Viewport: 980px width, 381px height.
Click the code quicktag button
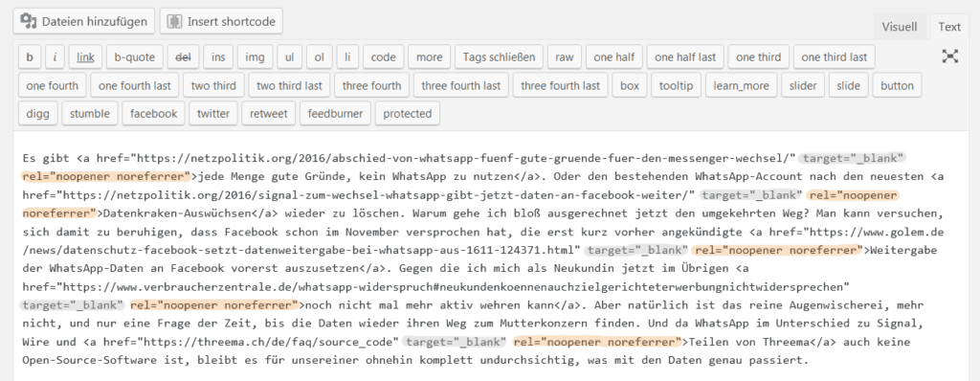point(383,56)
